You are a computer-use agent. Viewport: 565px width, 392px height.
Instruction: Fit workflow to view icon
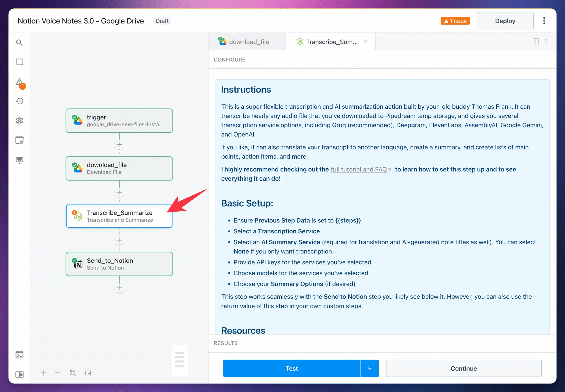(x=73, y=373)
